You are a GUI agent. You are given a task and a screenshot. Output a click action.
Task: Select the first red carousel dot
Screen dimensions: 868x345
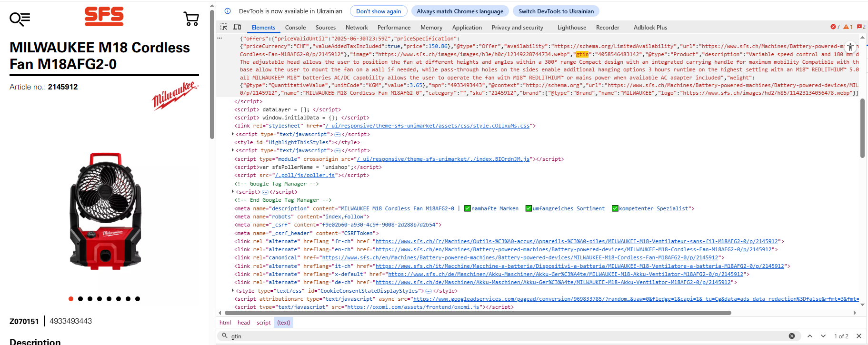tap(71, 299)
